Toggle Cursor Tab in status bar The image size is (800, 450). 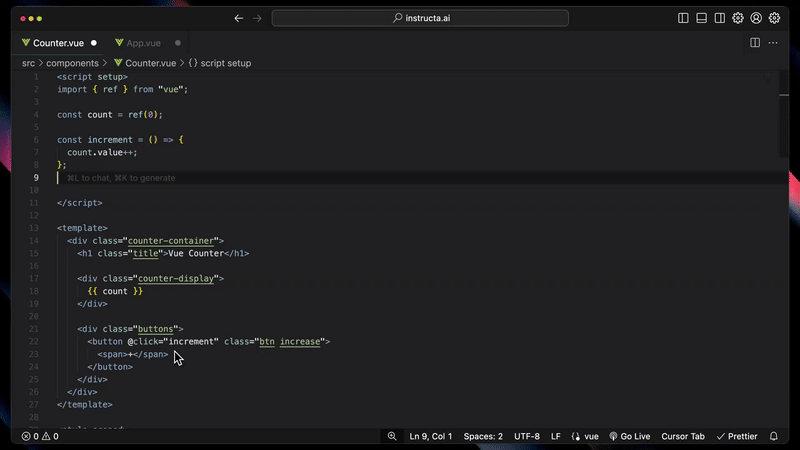pyautogui.click(x=683, y=436)
